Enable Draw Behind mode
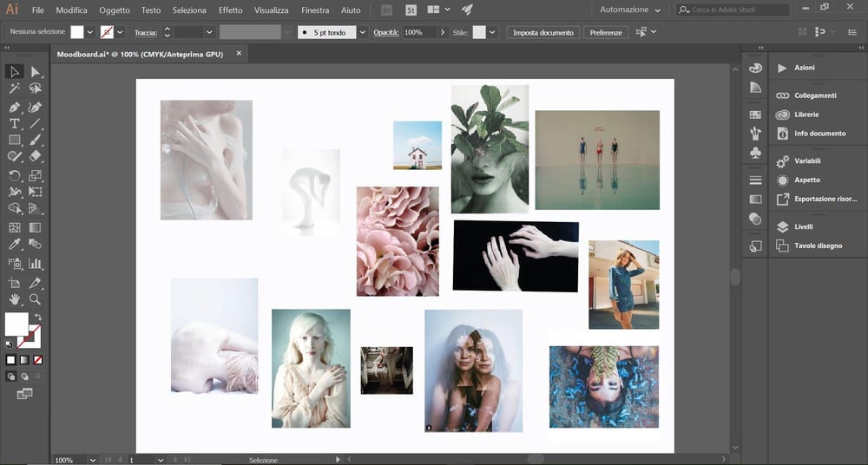 click(24, 377)
